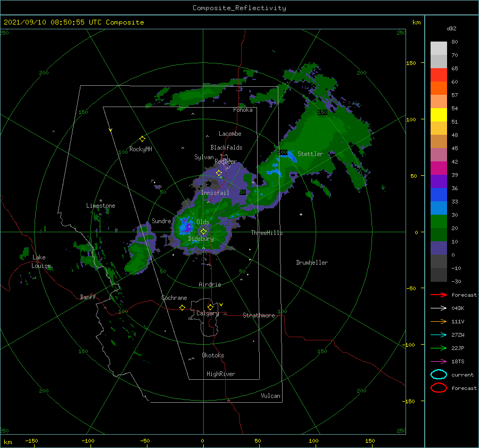Click the magenta 18TS arrow icon
The height and width of the screenshot is (448, 479).
coord(439,361)
